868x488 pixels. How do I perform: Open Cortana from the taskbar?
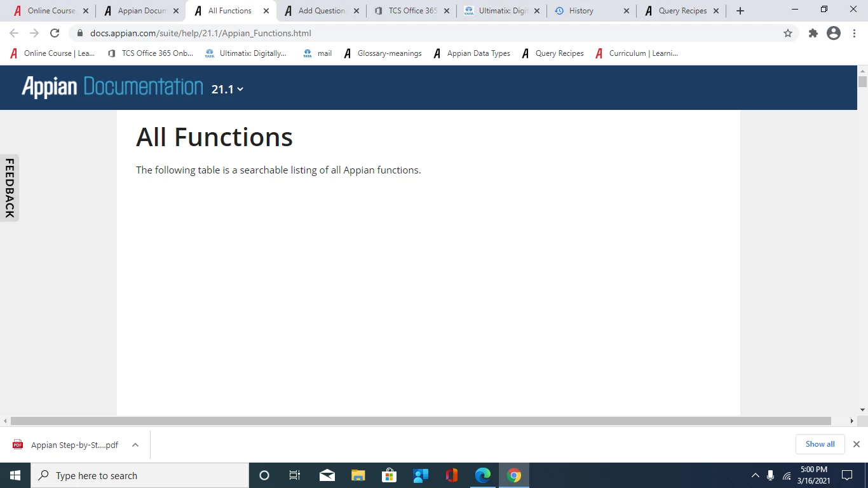pyautogui.click(x=264, y=475)
